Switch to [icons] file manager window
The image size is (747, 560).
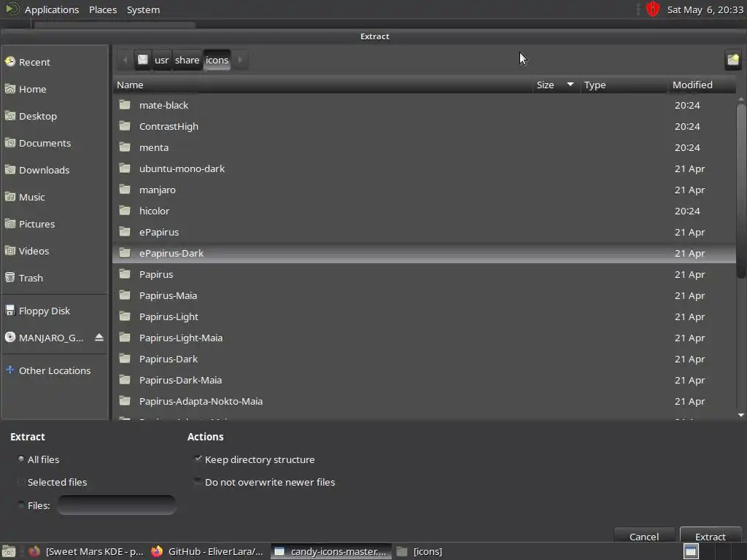click(x=420, y=551)
